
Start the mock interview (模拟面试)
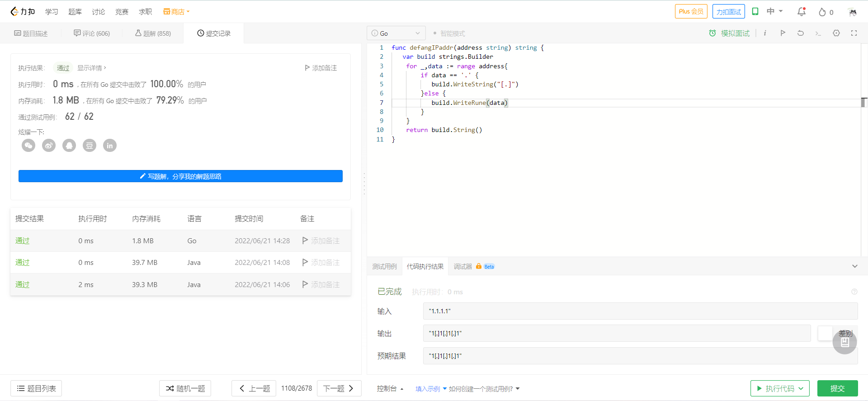click(729, 33)
